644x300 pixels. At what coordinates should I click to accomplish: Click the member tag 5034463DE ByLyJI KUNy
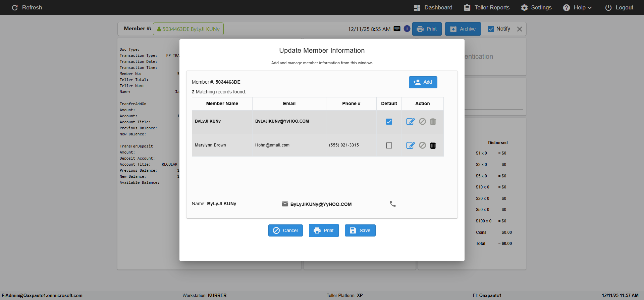point(188,29)
